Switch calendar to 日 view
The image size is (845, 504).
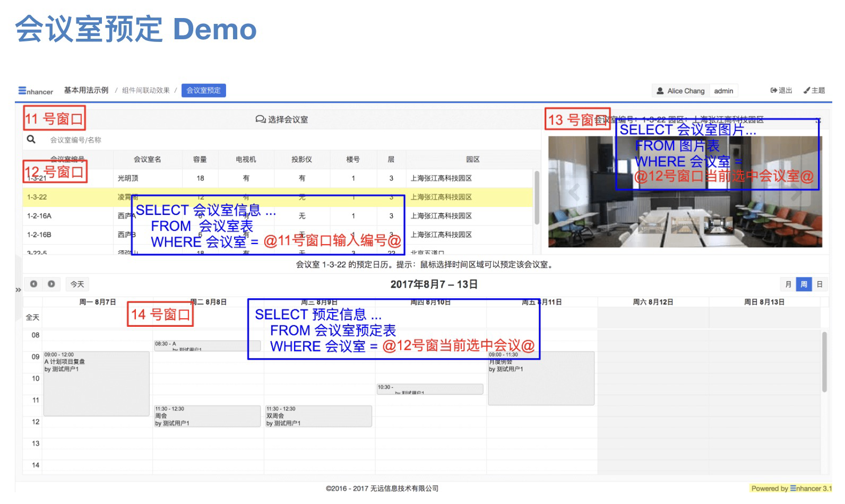tap(820, 284)
